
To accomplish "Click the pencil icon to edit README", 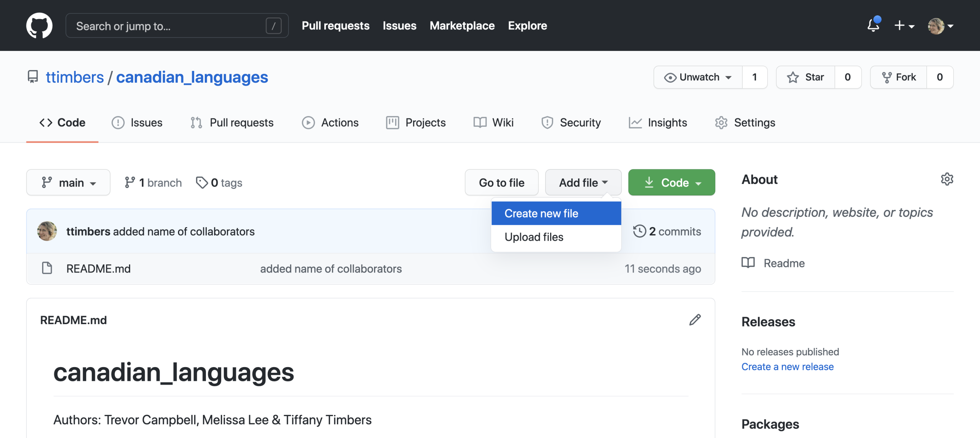I will click(x=695, y=320).
